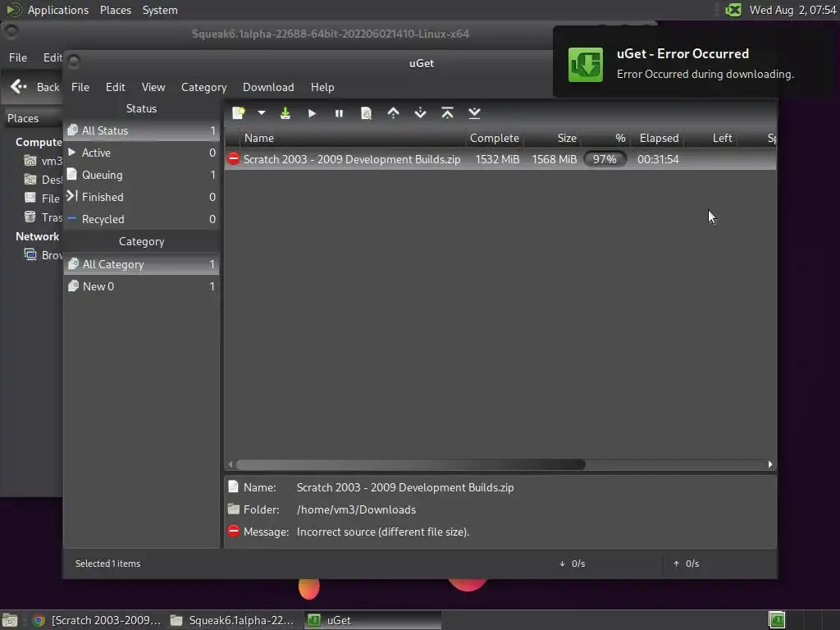The height and width of the screenshot is (630, 840).
Task: Start the download with the Play icon
Action: pos(312,113)
